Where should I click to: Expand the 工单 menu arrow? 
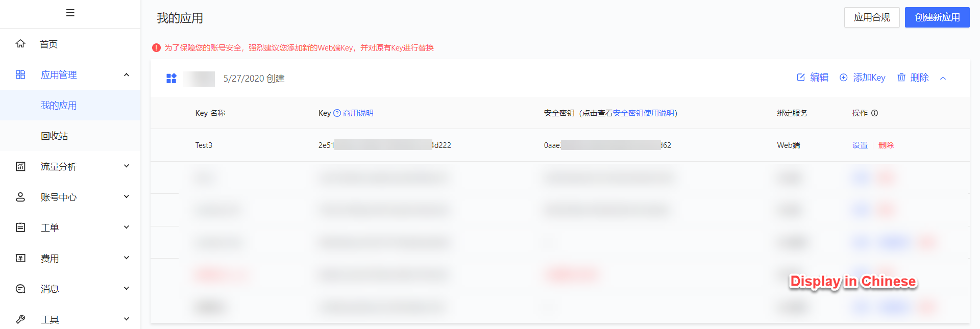127,227
